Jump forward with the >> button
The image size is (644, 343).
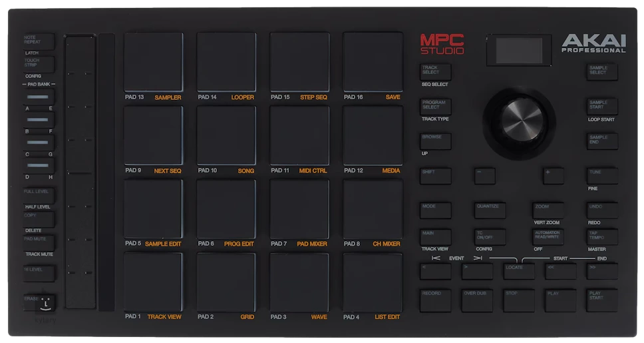[602, 272]
